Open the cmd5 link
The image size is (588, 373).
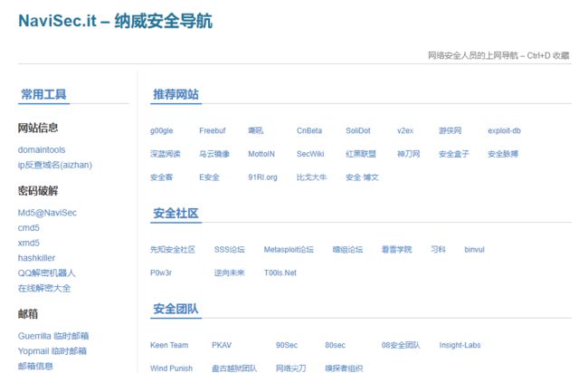[x=29, y=228]
